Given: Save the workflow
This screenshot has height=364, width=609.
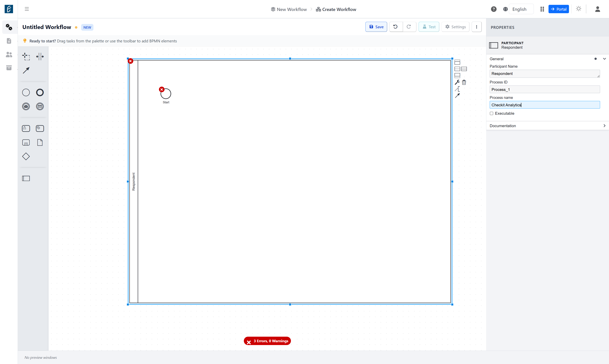Looking at the screenshot, I should pyautogui.click(x=376, y=27).
